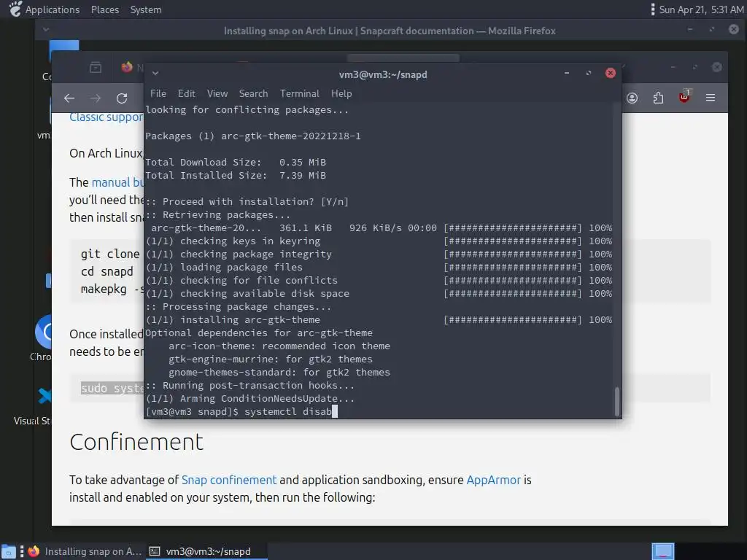Click the GNOME foot logo icon
This screenshot has width=747, height=560.
[15, 9]
